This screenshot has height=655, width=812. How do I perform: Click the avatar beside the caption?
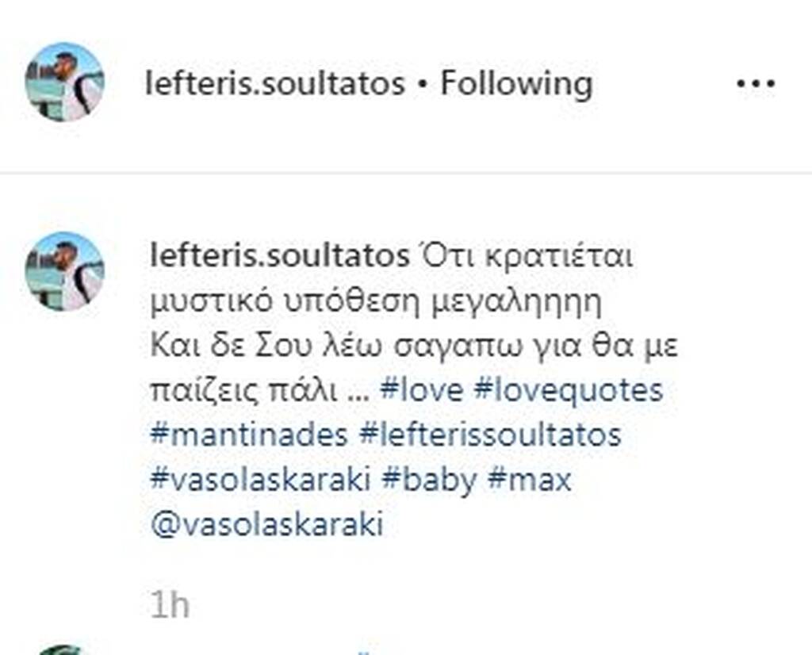[65, 271]
